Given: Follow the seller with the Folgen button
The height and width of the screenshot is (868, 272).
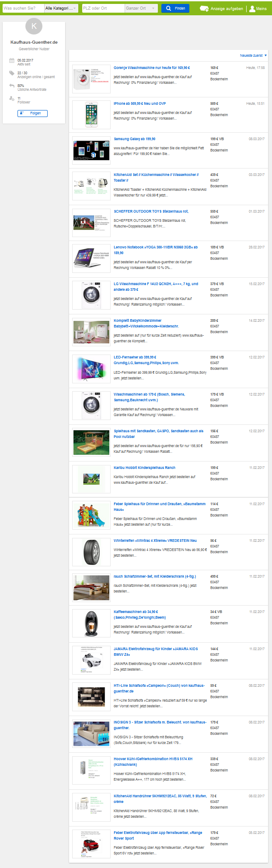Looking at the screenshot, I should coord(32,113).
